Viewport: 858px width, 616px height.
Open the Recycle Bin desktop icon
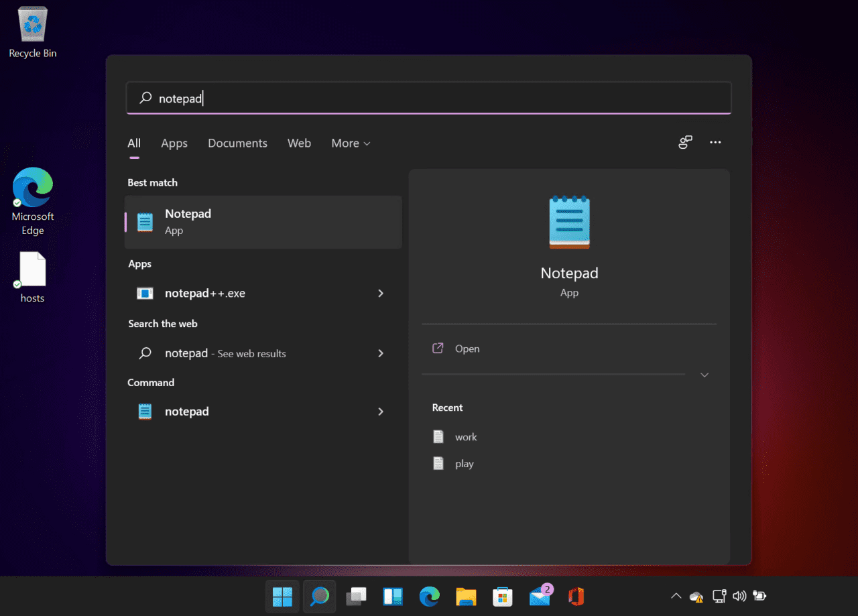coord(32,32)
